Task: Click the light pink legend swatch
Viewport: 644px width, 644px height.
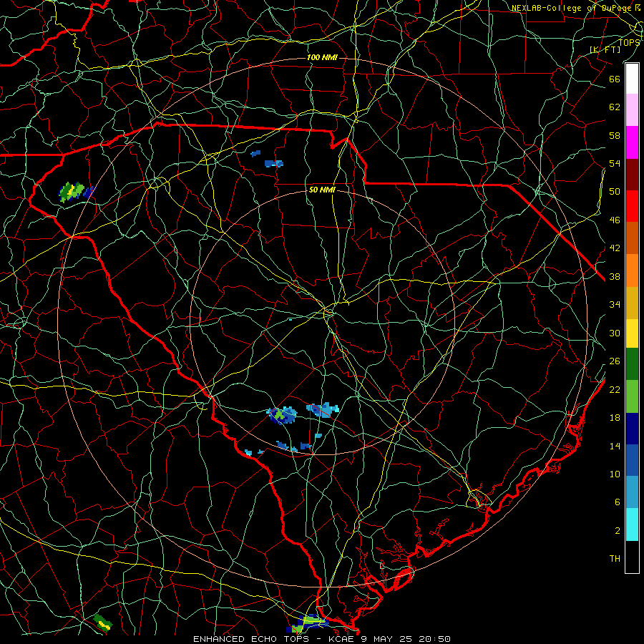Action: pyautogui.click(x=632, y=109)
